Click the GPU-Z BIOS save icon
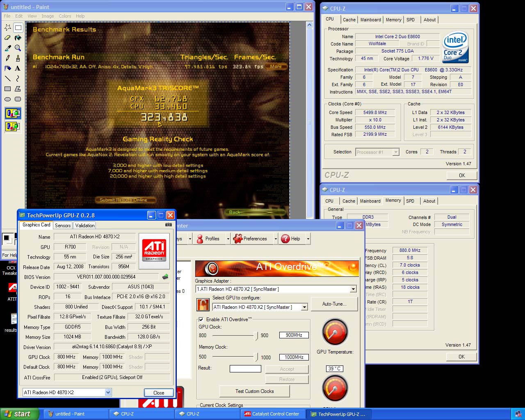525x420 pixels. [165, 277]
